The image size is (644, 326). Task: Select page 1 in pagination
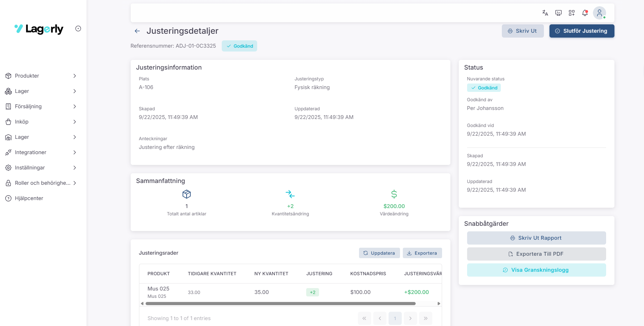tap(395, 318)
